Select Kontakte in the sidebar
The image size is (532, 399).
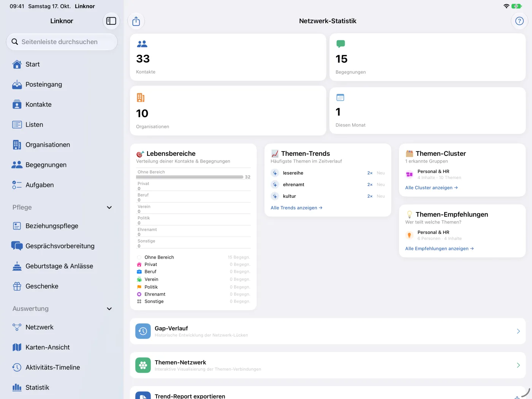(x=62, y=104)
